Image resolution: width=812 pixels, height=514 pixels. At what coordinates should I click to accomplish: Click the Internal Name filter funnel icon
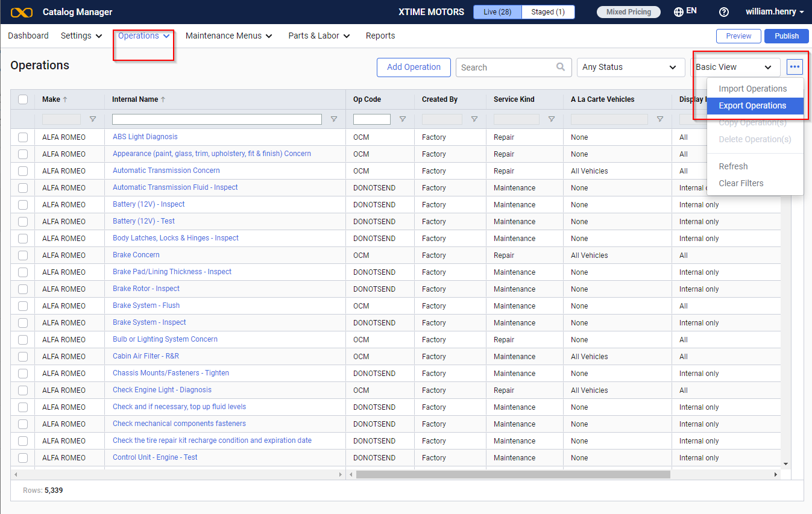point(334,119)
